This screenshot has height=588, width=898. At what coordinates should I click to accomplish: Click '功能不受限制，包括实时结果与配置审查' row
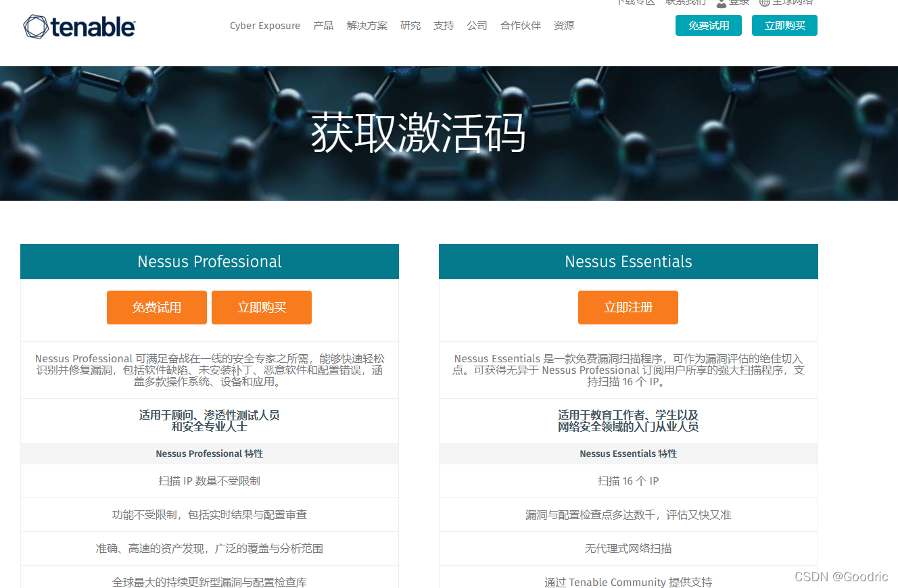click(x=210, y=515)
